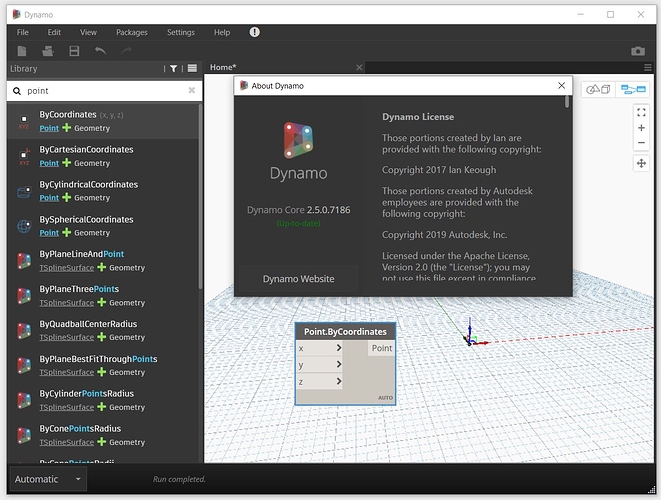This screenshot has height=500, width=661.
Task: Click the Open file toolbar icon
Action: [48, 51]
